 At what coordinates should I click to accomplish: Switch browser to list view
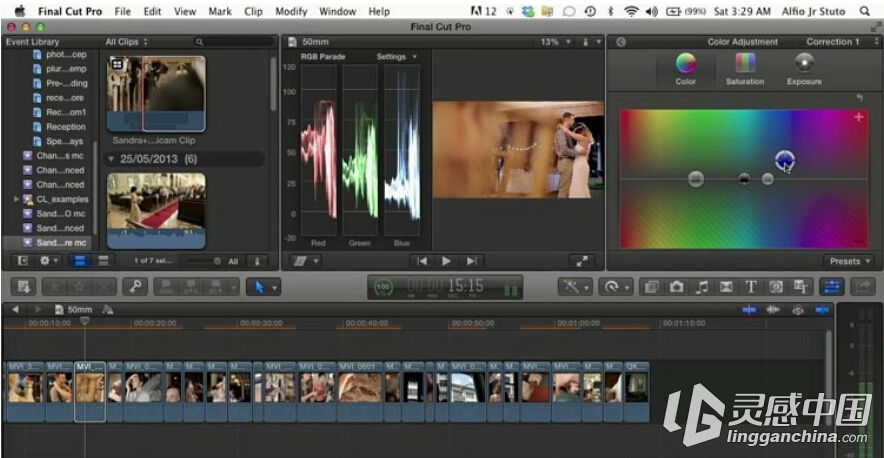[103, 261]
